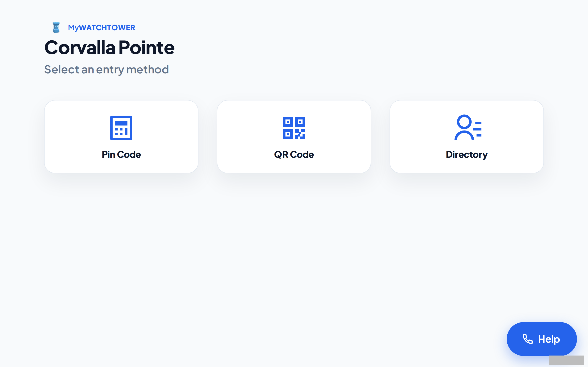The width and height of the screenshot is (588, 367).
Task: Choose the QR Code entry card
Action: (x=294, y=137)
